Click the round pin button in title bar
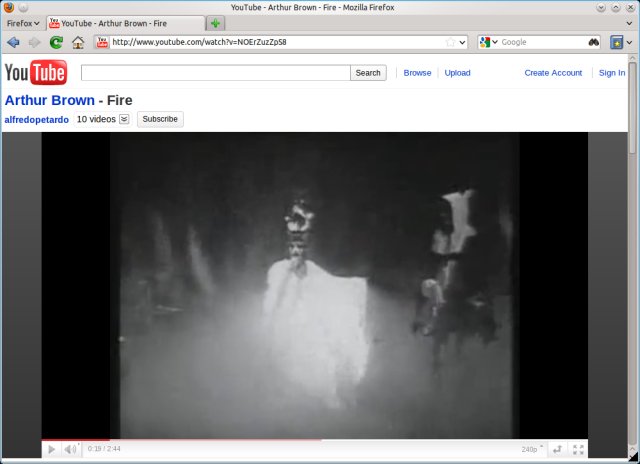The image size is (640, 464). pos(24,7)
